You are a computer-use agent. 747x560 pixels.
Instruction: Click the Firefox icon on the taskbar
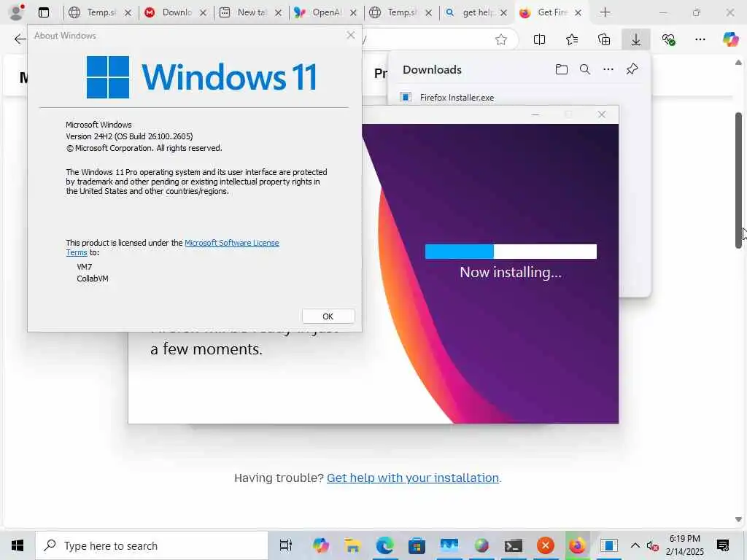click(x=578, y=545)
